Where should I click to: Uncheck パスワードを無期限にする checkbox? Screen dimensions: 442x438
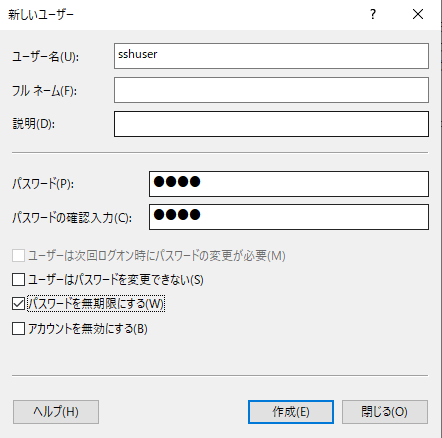coord(19,303)
